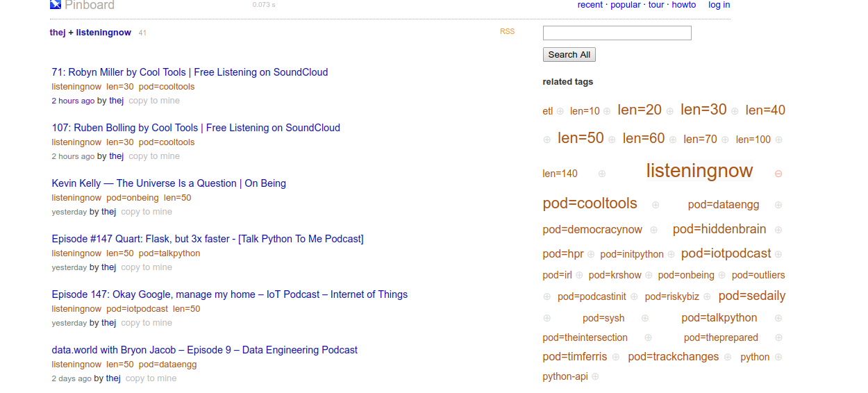
Task: Click the plus icon after pod=iotpodcast
Action: click(x=778, y=254)
